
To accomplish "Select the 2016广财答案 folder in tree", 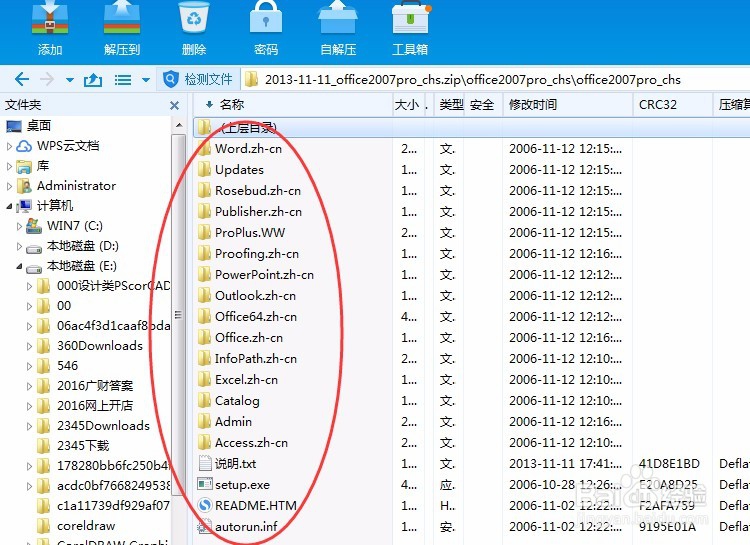I will pos(95,386).
